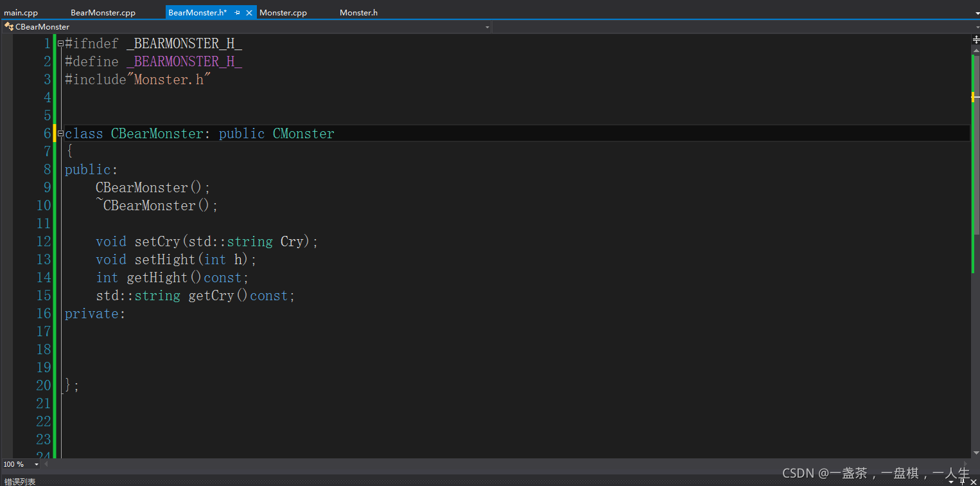Pin the BearMonster.h tab

[x=238, y=13]
